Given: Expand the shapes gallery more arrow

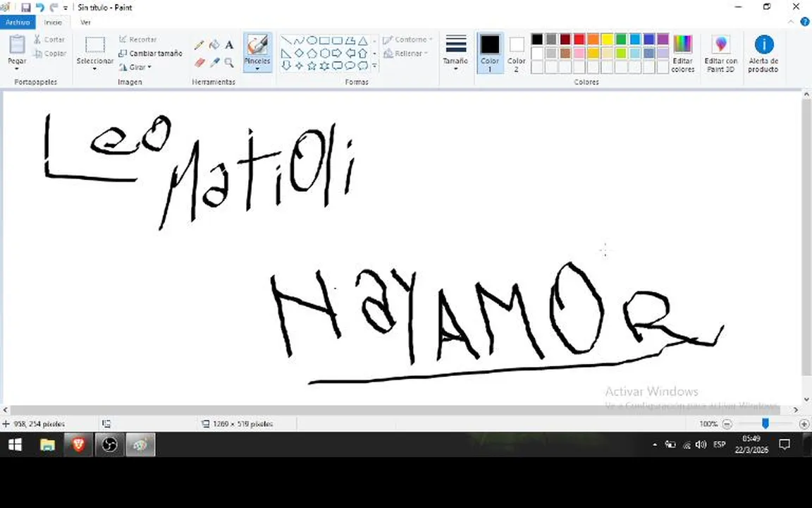Looking at the screenshot, I should point(374,66).
